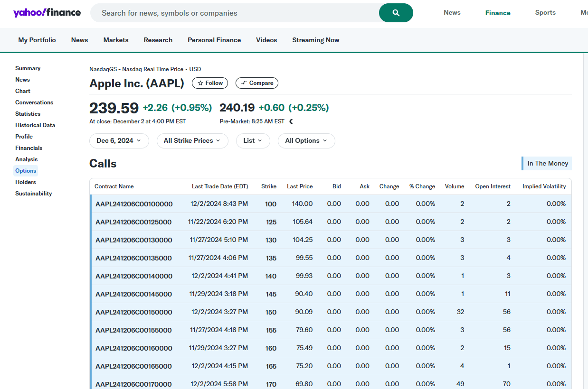
Task: Open contract AAPL241206C00150000
Action: click(x=134, y=312)
